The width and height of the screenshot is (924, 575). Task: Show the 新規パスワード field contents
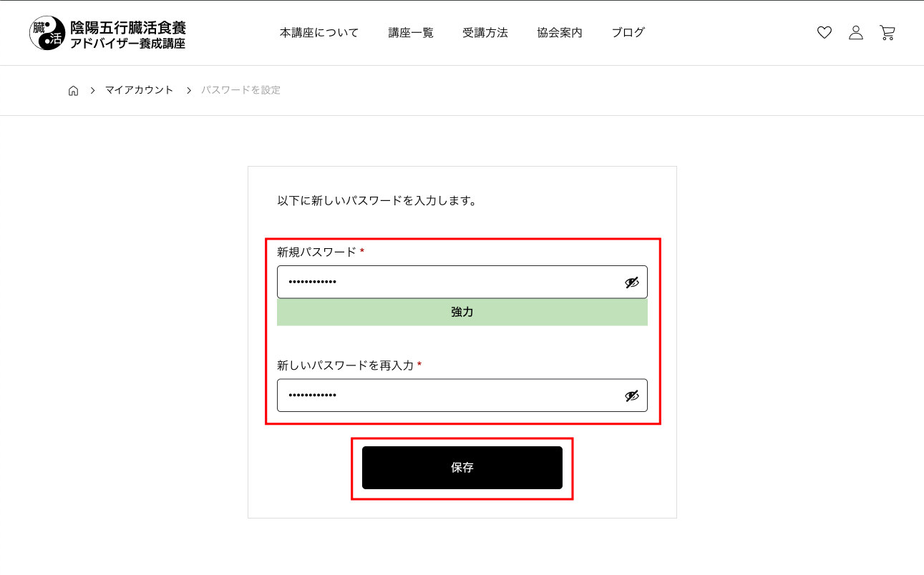(x=631, y=282)
